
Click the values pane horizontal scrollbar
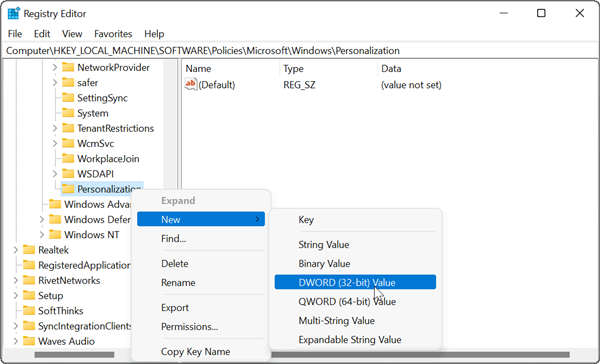point(421,355)
